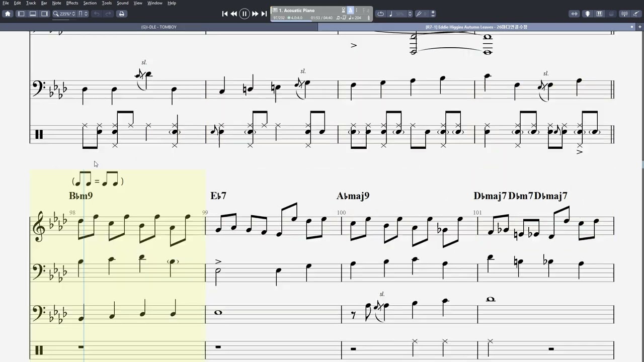Screen dimensions: 644x362
Task: Toggle loop playback
Action: pos(381,14)
